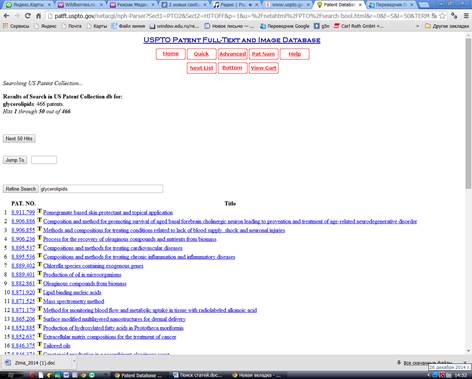Click the Jump To number field
Image resolution: width=472 pixels, height=379 pixels.
pos(44,160)
